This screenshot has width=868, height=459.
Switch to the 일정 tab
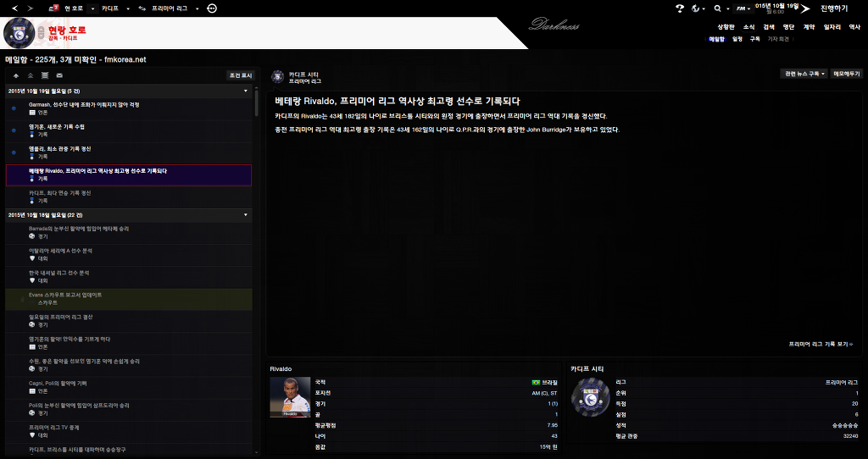(737, 39)
